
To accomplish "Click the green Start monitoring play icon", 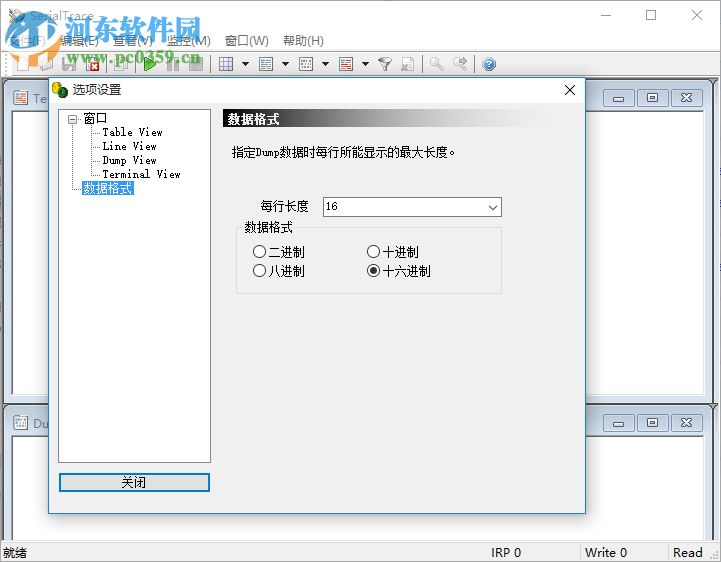I will pos(150,64).
